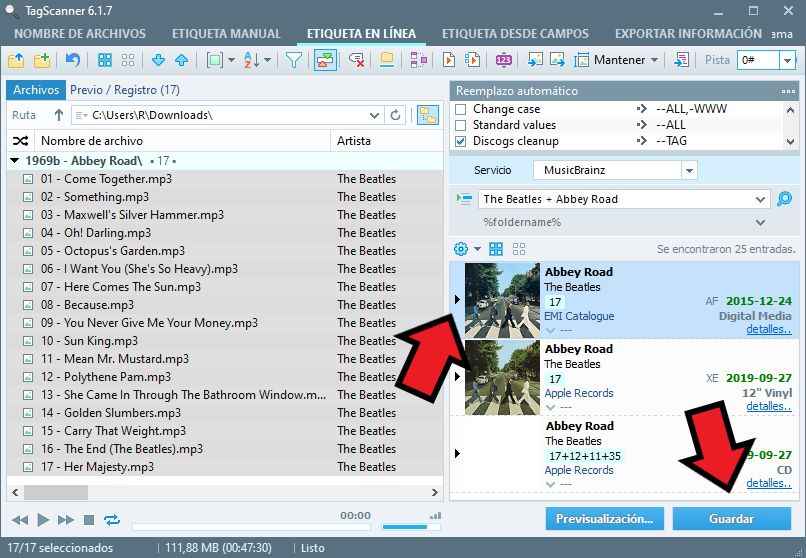Enable the Change case checkbox
Image resolution: width=806 pixels, height=558 pixels.
coord(461,109)
